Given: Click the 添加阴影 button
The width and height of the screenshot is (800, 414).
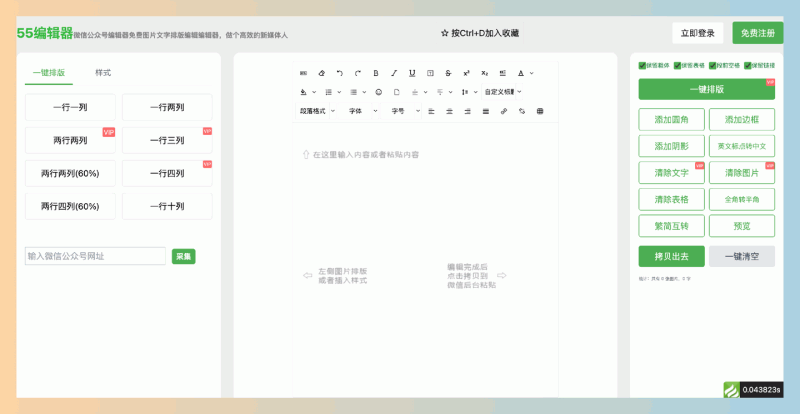Looking at the screenshot, I should coord(671,146).
